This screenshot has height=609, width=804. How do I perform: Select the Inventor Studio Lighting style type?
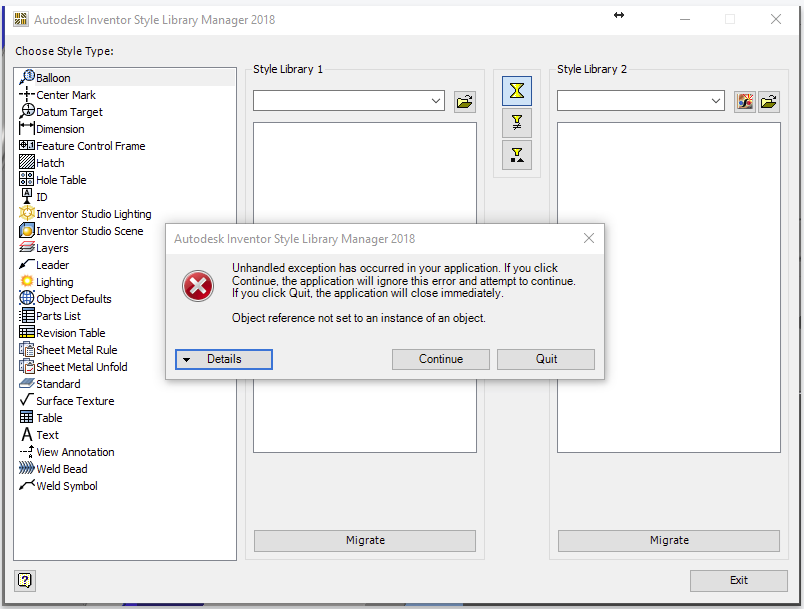(92, 213)
